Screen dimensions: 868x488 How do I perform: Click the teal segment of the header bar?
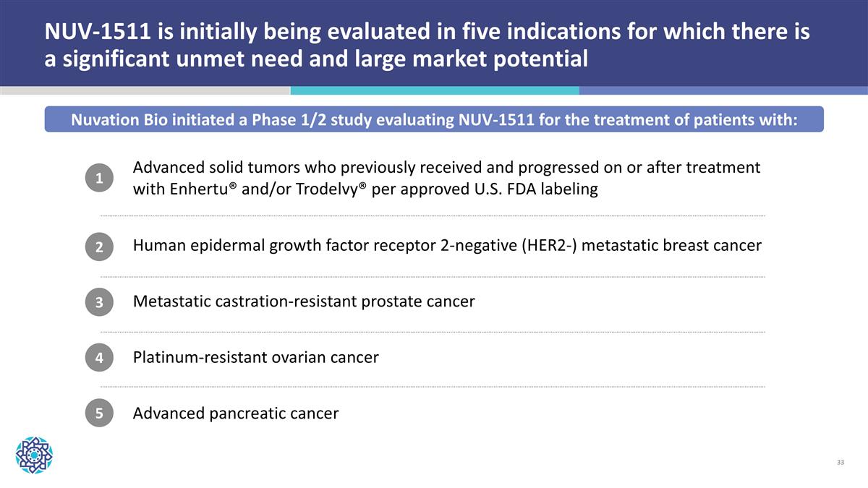point(434,90)
